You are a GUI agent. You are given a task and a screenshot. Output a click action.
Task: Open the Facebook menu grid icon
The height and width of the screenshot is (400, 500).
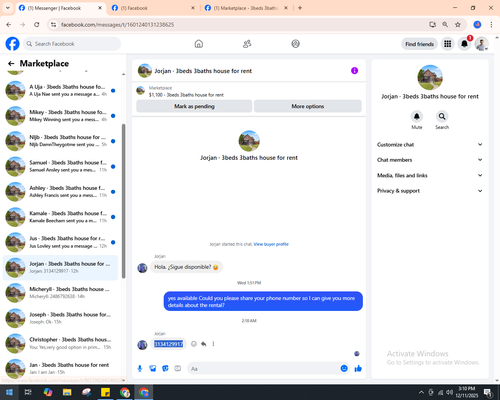tap(448, 44)
